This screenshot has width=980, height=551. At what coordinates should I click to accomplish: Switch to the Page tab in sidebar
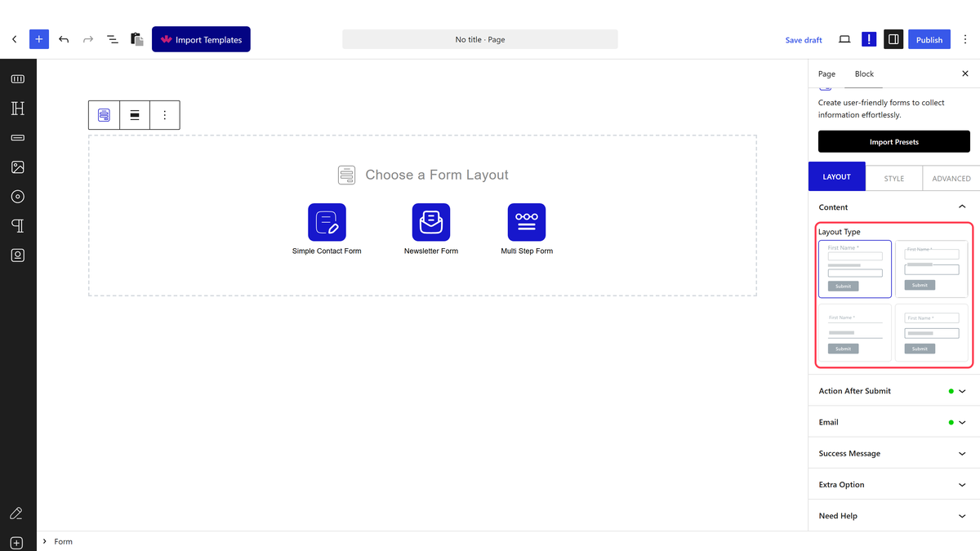pyautogui.click(x=826, y=73)
